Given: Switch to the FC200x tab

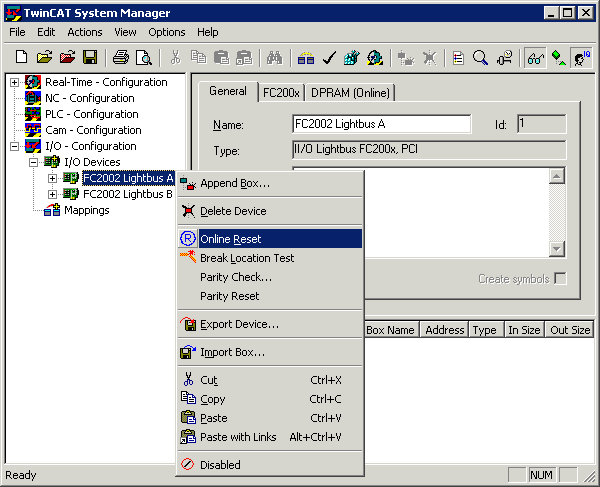Looking at the screenshot, I should (281, 93).
